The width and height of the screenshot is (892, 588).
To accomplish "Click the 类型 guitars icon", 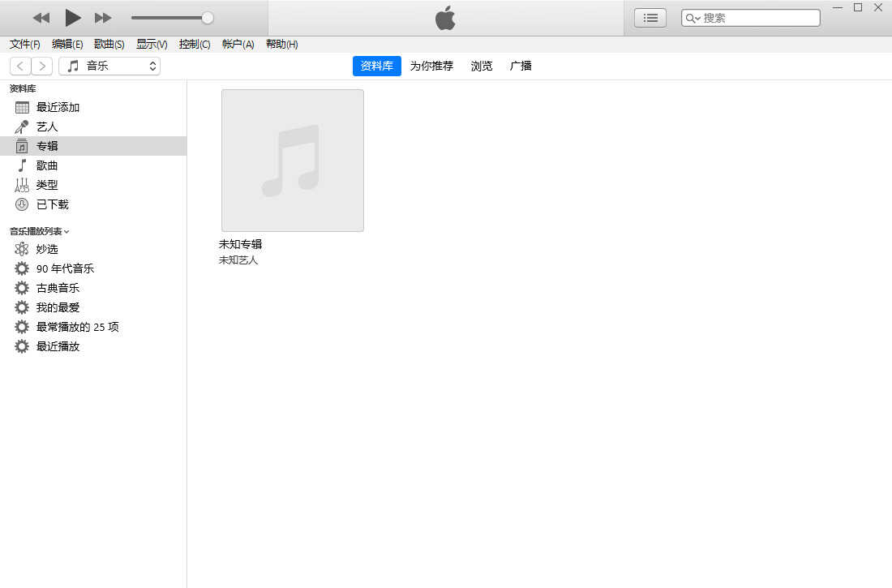I will point(22,185).
